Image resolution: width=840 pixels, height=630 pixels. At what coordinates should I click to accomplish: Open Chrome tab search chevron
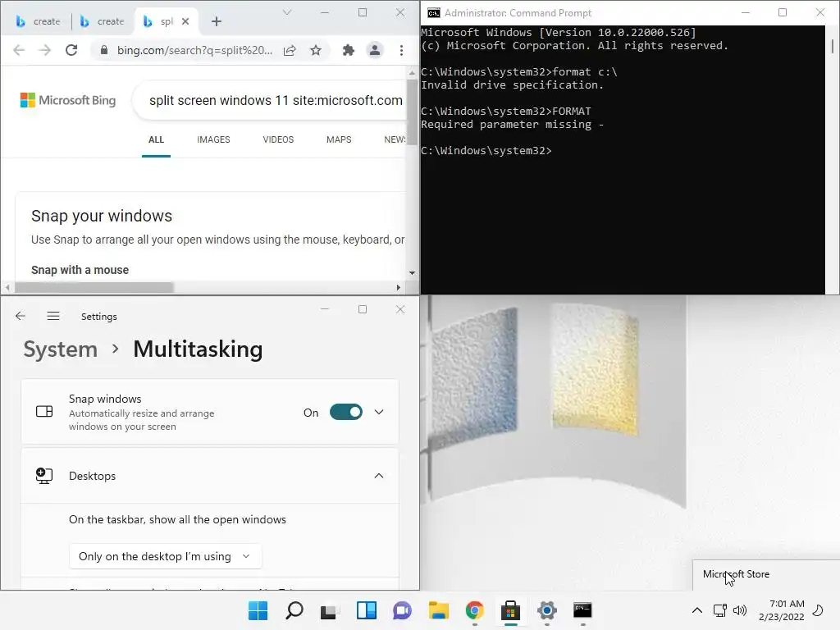click(287, 12)
